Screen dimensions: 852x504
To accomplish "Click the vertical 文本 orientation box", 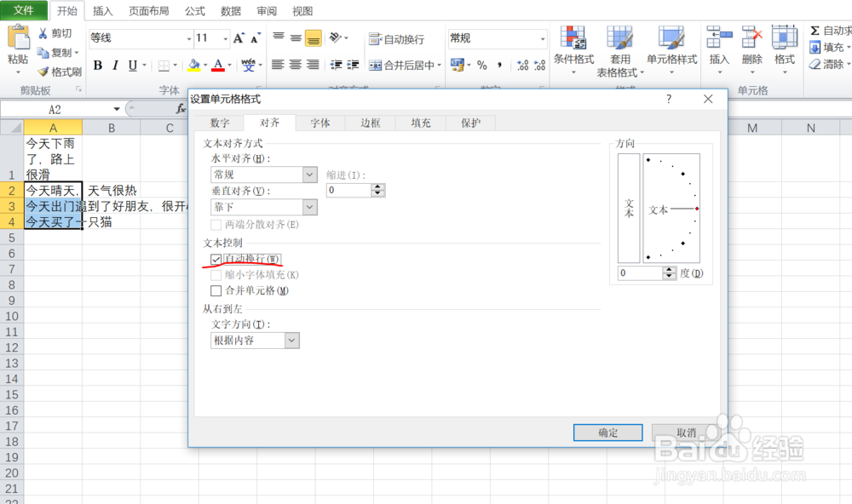I will [x=629, y=208].
